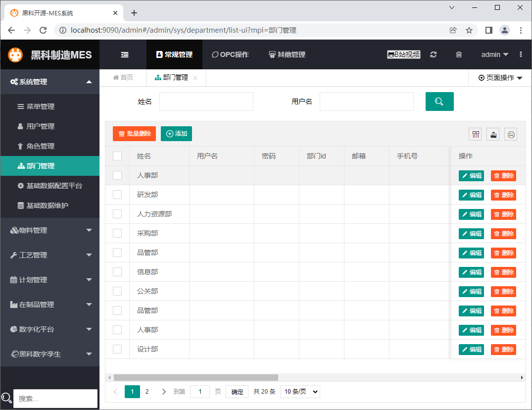Viewport: 532px width, 410px height.
Task: Open the browser side panel icon
Action: [x=488, y=30]
